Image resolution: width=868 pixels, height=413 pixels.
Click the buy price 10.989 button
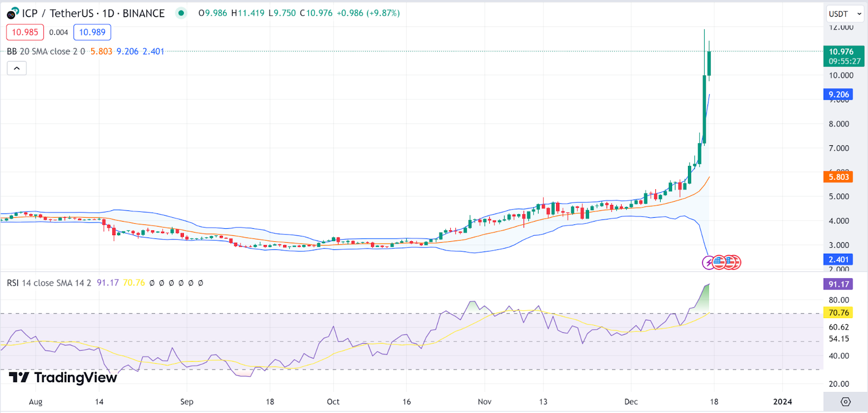(92, 32)
